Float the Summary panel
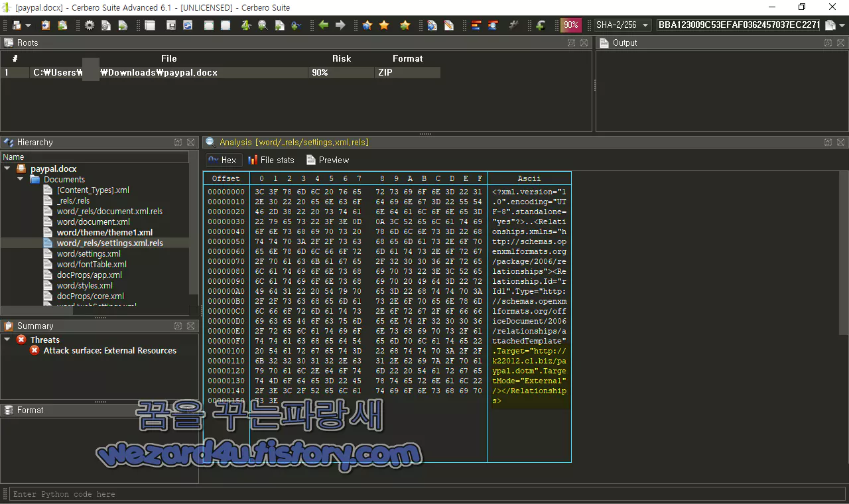 point(178,326)
